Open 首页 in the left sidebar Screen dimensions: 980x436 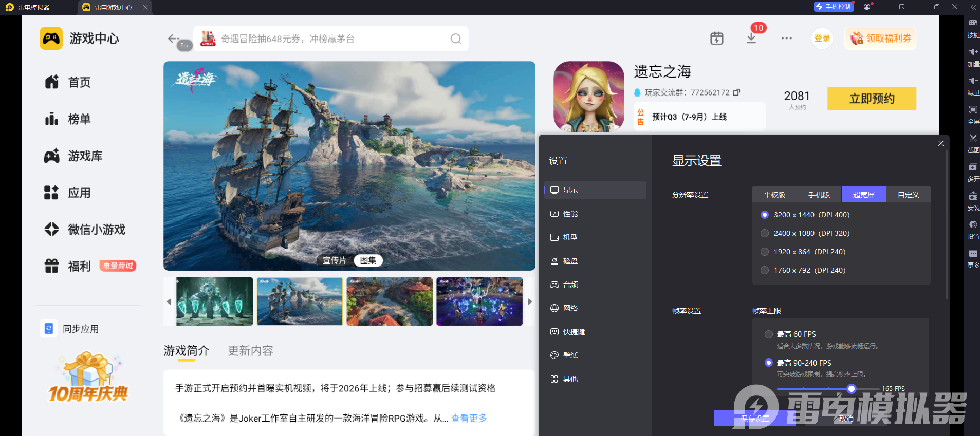68,82
